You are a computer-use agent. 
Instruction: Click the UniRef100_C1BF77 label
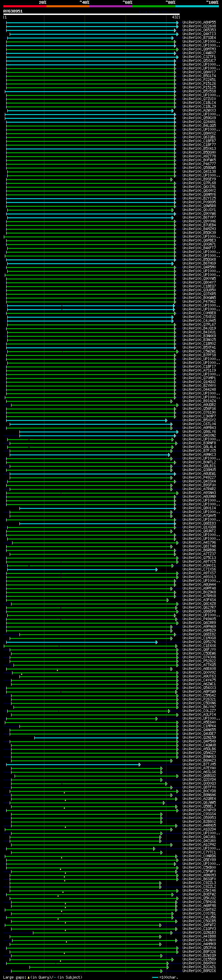[x=199, y=145]
